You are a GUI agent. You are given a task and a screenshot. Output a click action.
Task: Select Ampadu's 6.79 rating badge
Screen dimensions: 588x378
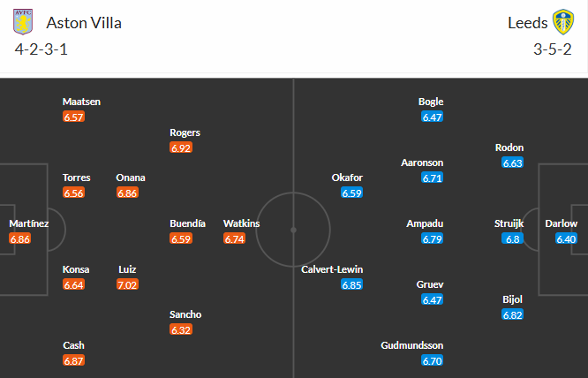432,238
